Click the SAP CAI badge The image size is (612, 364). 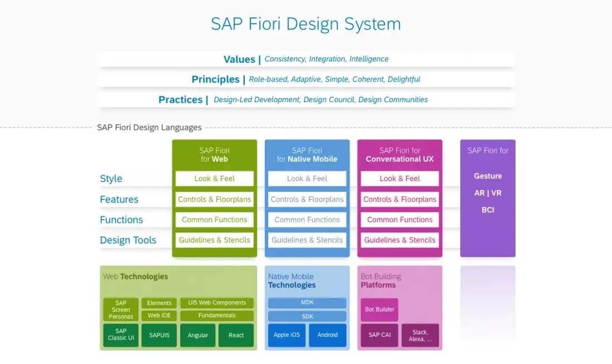tap(379, 335)
